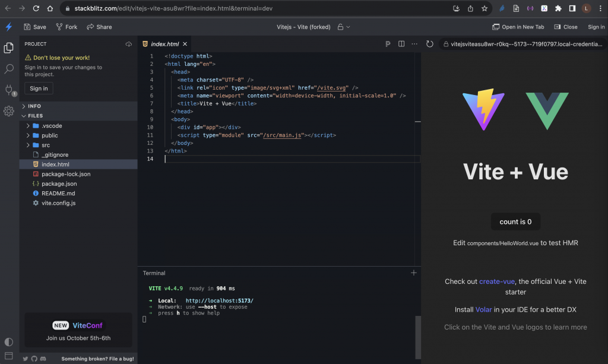Fork the project
Viewport: 608px width, 364px height.
(66, 27)
